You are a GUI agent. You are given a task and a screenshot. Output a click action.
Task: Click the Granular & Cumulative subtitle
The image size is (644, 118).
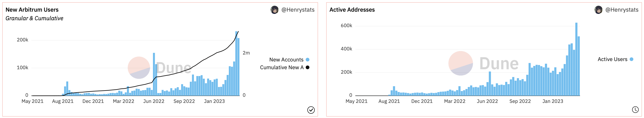[x=34, y=18]
